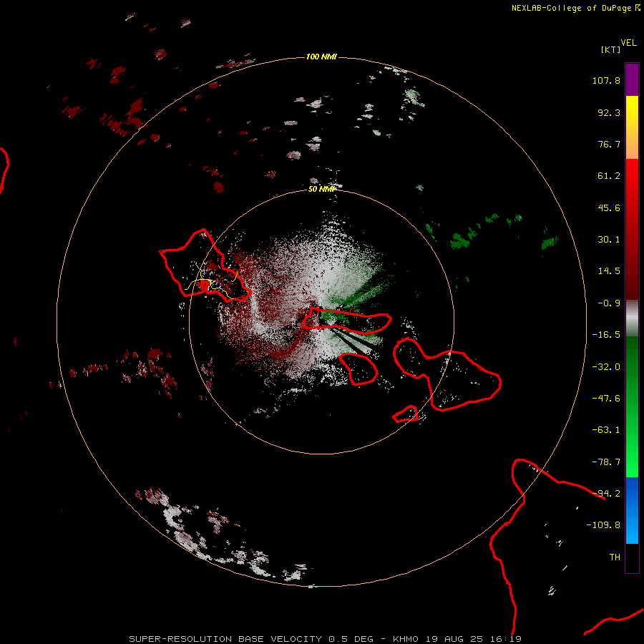Click the 45.6 velocity scale value
The width and height of the screenshot is (644, 644).
click(x=609, y=208)
